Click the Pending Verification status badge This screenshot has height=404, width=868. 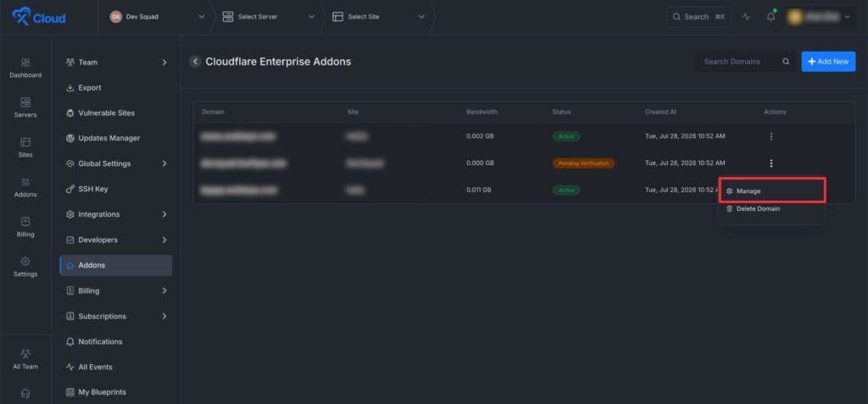(x=583, y=163)
